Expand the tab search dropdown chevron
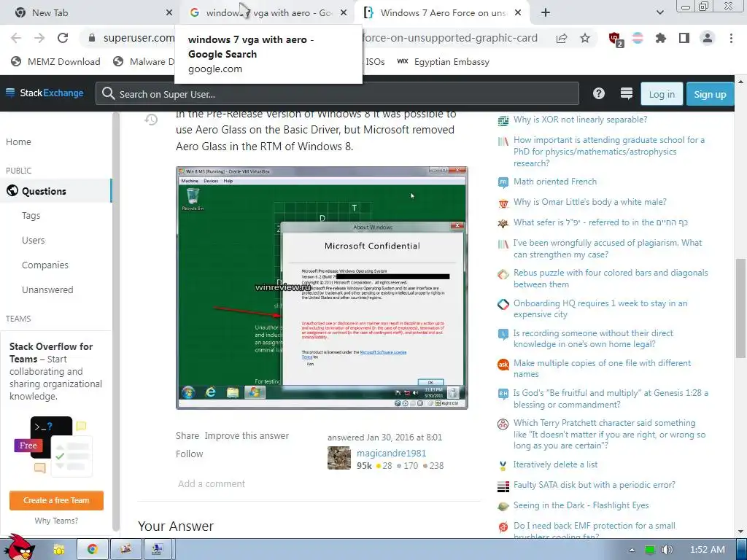Screen dimensions: 747x560 [x=659, y=13]
